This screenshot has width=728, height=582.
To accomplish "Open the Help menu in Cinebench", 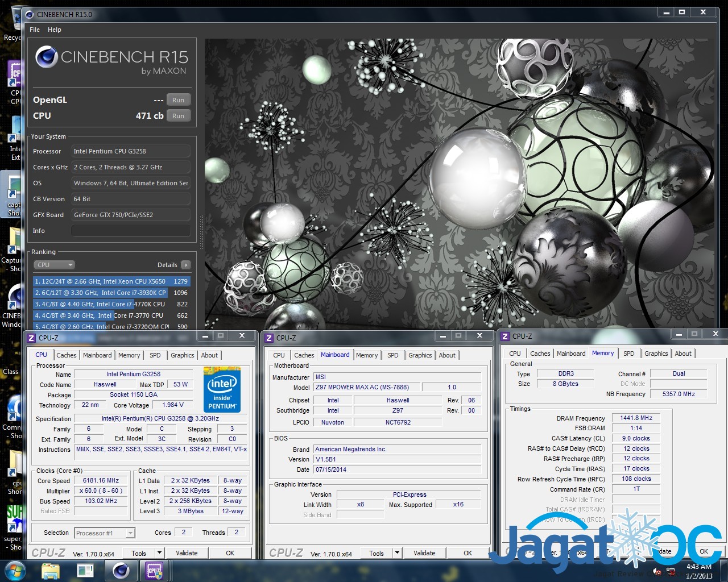I will coord(55,30).
